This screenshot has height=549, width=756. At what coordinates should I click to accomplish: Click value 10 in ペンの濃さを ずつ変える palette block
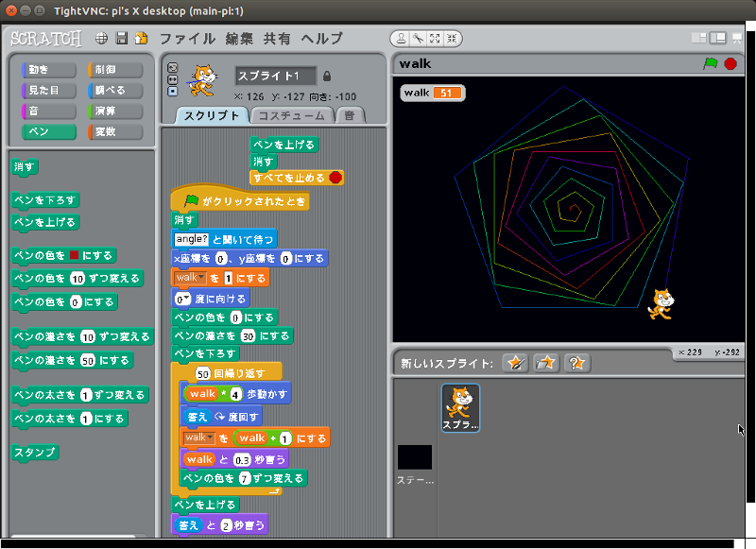(88, 337)
